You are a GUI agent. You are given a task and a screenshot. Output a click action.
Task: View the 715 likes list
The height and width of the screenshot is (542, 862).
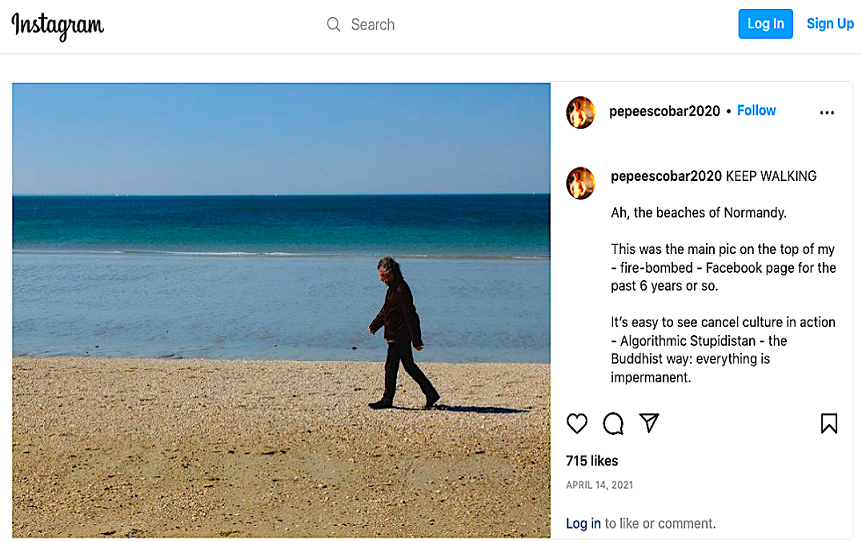(x=592, y=461)
